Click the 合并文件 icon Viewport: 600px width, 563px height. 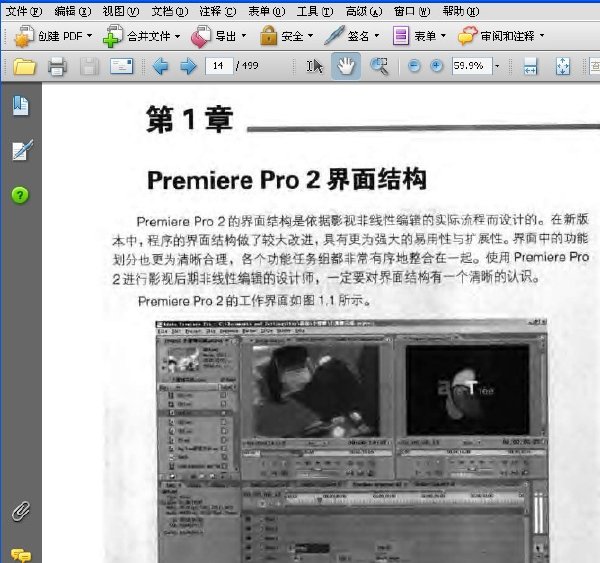click(x=113, y=36)
